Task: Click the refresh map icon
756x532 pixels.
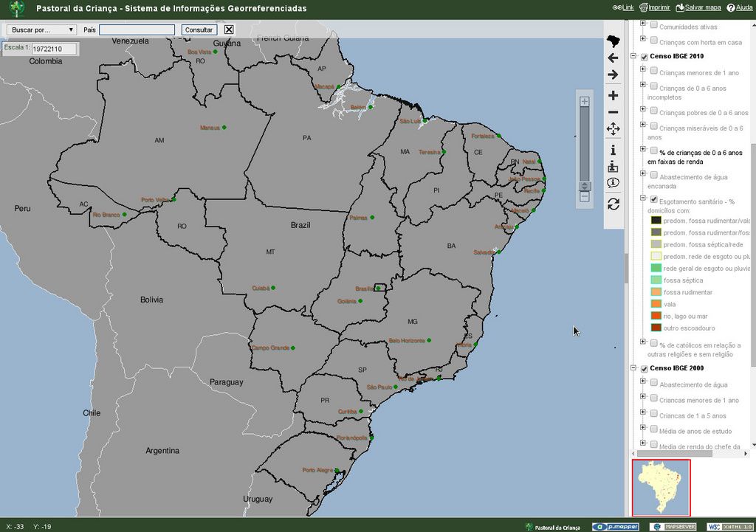Action: click(613, 204)
